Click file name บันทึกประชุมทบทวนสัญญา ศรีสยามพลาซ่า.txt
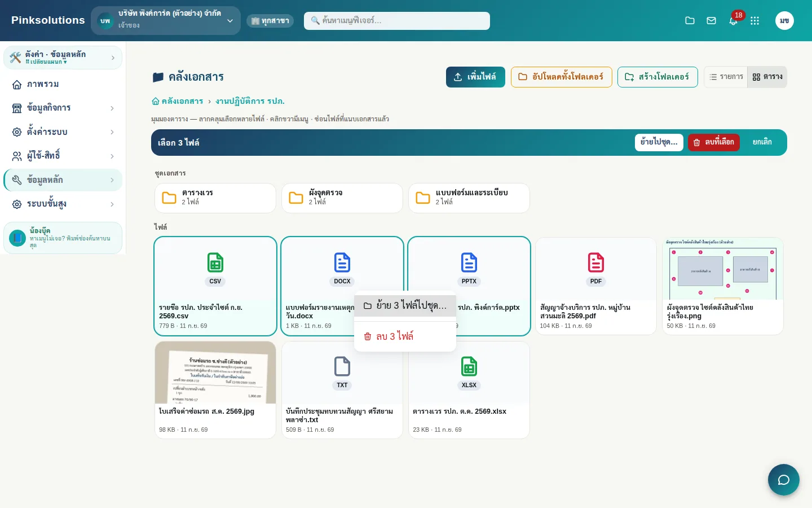The width and height of the screenshot is (812, 508). pyautogui.click(x=339, y=415)
